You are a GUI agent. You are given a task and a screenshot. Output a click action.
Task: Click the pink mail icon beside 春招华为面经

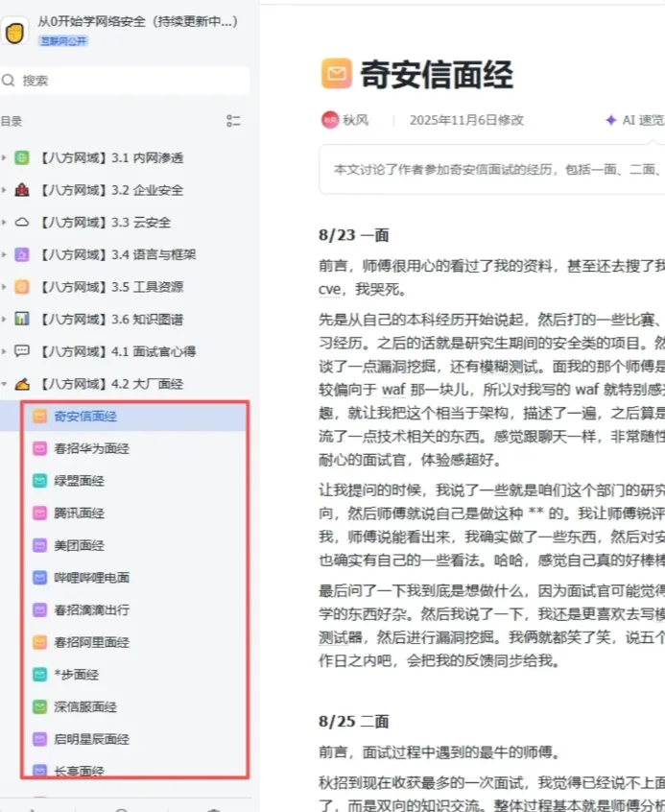pos(40,448)
